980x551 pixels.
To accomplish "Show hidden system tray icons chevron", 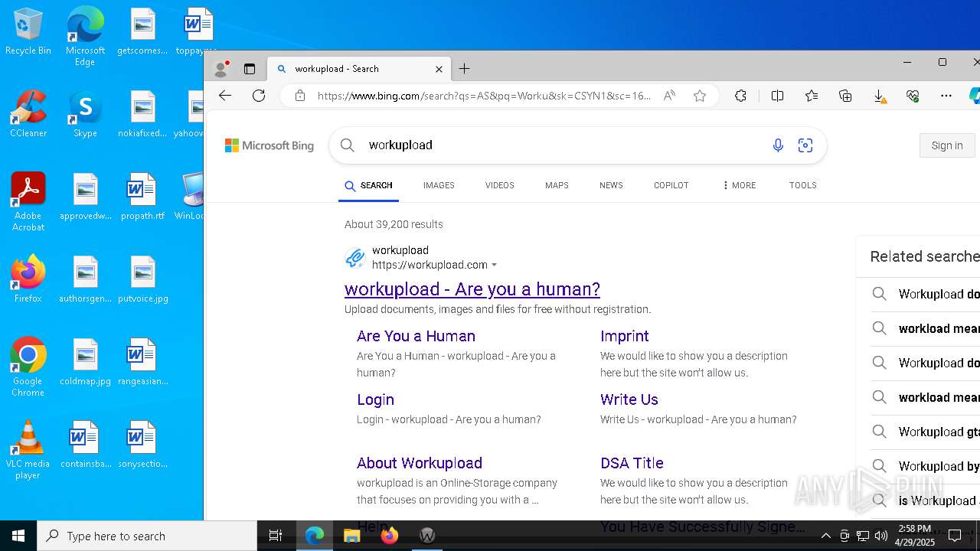I will (825, 536).
